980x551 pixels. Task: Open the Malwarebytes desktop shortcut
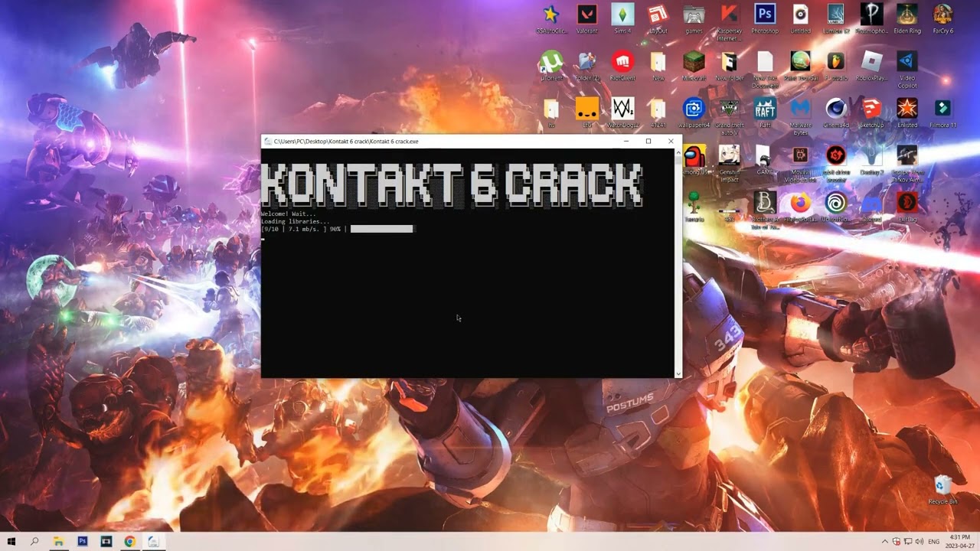click(x=800, y=116)
